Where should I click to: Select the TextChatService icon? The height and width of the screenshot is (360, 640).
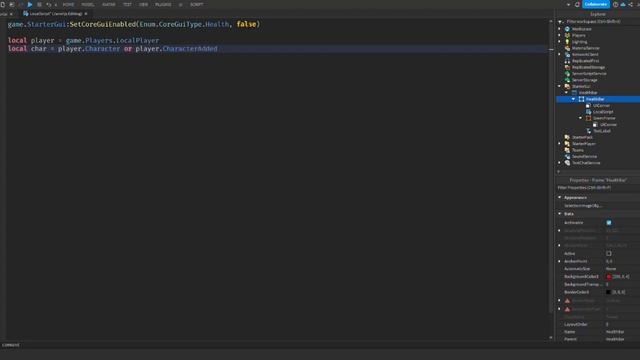(567, 163)
